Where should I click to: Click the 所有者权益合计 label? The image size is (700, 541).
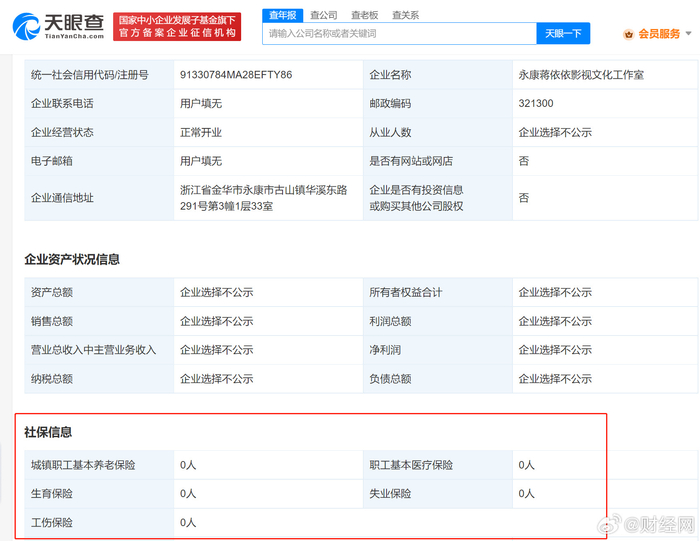pyautogui.click(x=405, y=292)
